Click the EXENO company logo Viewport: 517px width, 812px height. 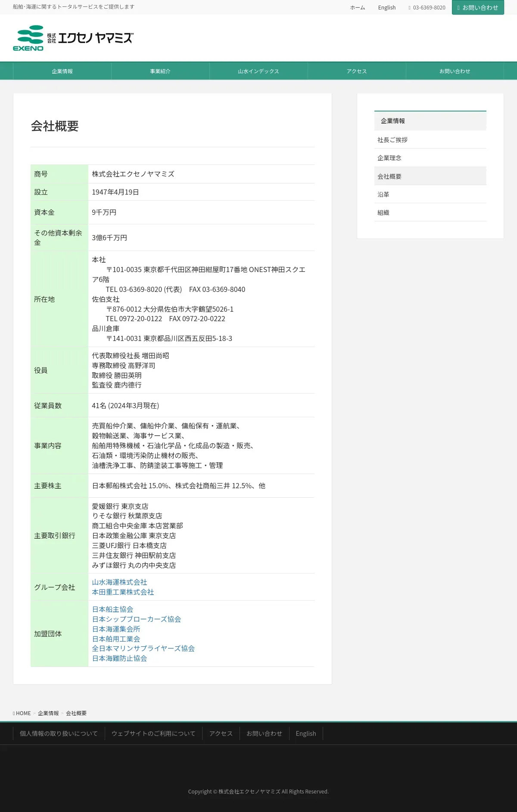[x=73, y=38]
